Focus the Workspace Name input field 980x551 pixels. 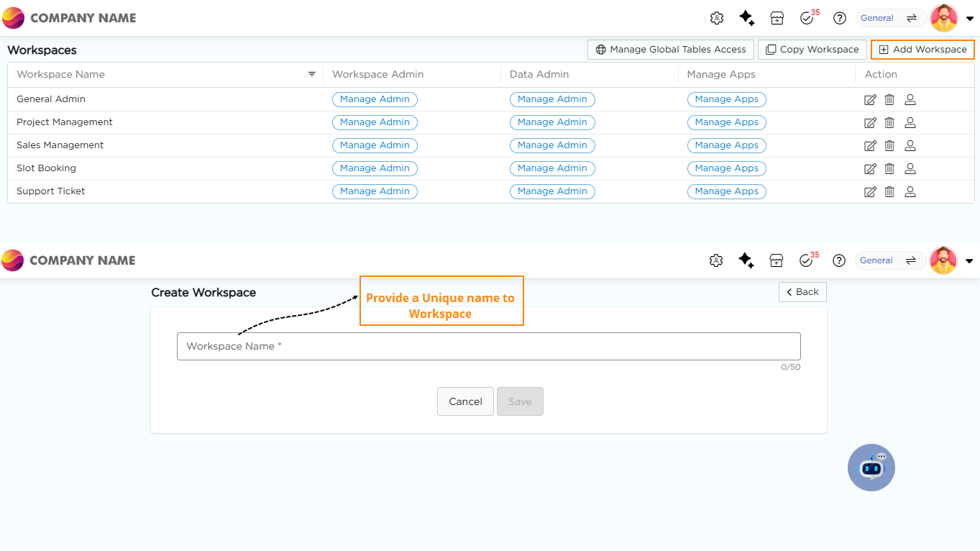click(488, 346)
